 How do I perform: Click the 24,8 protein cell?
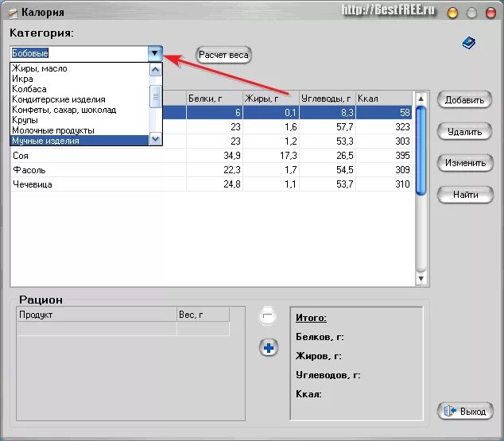(x=215, y=184)
